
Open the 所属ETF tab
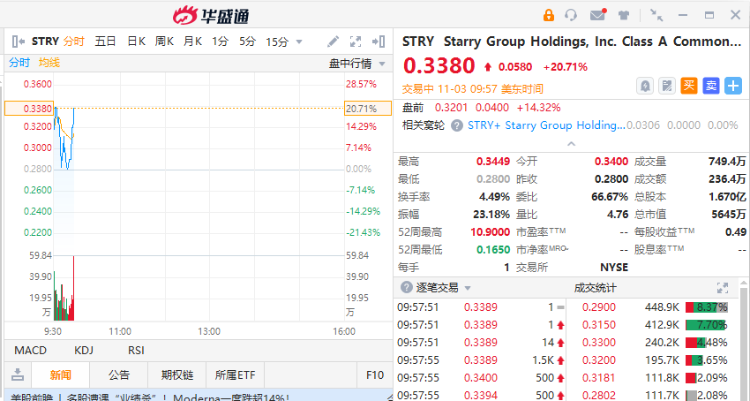[x=235, y=375]
